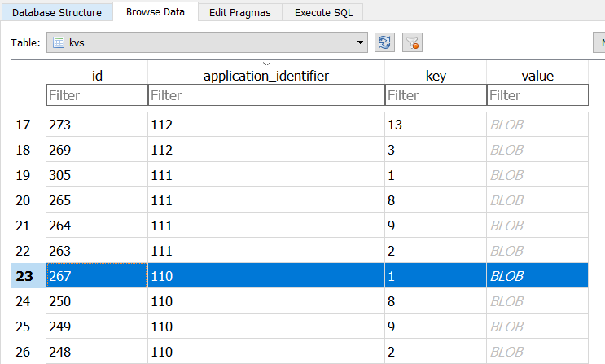
Task: Click BLOB value in row 24
Action: pyautogui.click(x=537, y=301)
